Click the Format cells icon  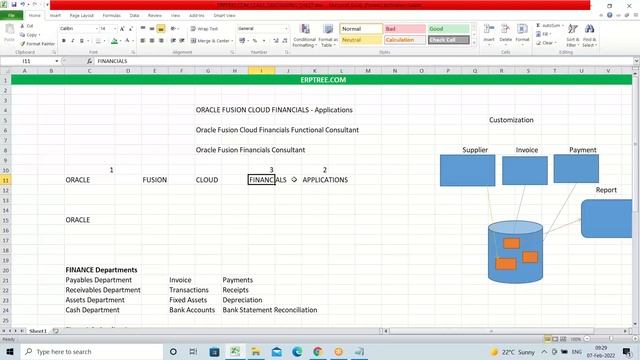coord(522,29)
